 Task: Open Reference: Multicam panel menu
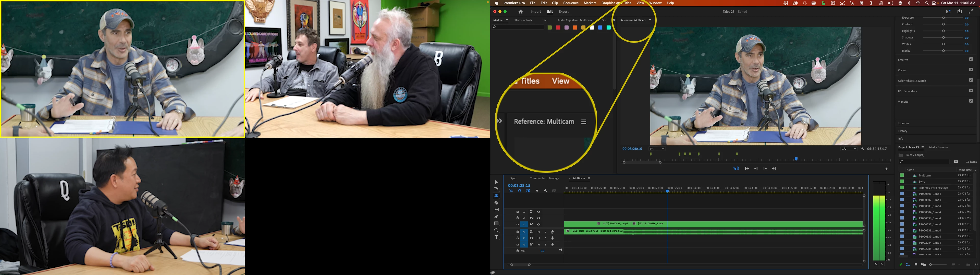coord(650,21)
